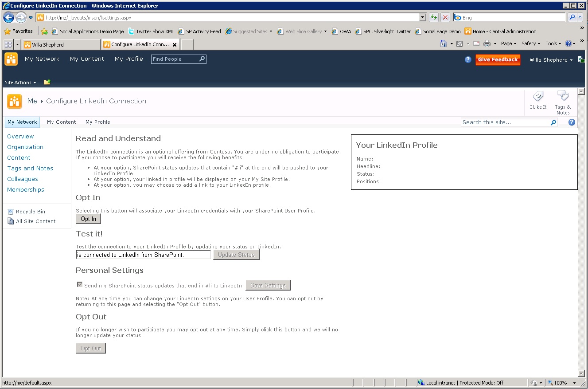Click the Search this site box
The width and height of the screenshot is (588, 389).
[506, 122]
